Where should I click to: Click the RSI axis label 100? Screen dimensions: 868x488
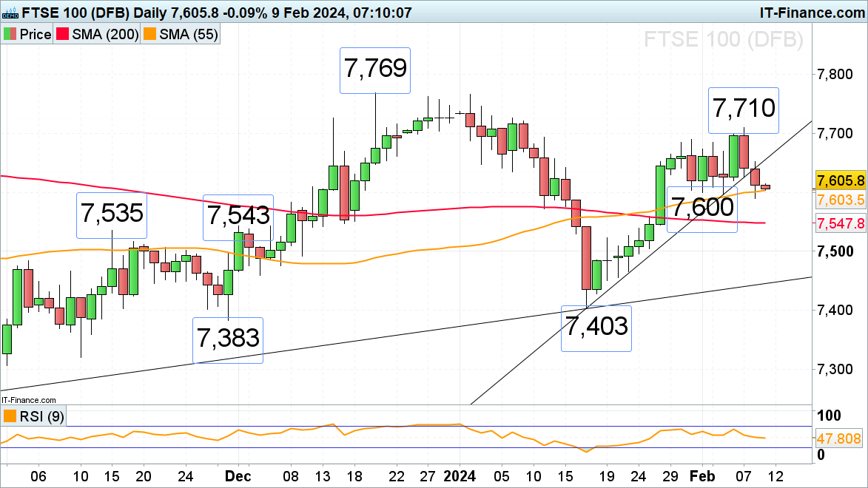829,416
